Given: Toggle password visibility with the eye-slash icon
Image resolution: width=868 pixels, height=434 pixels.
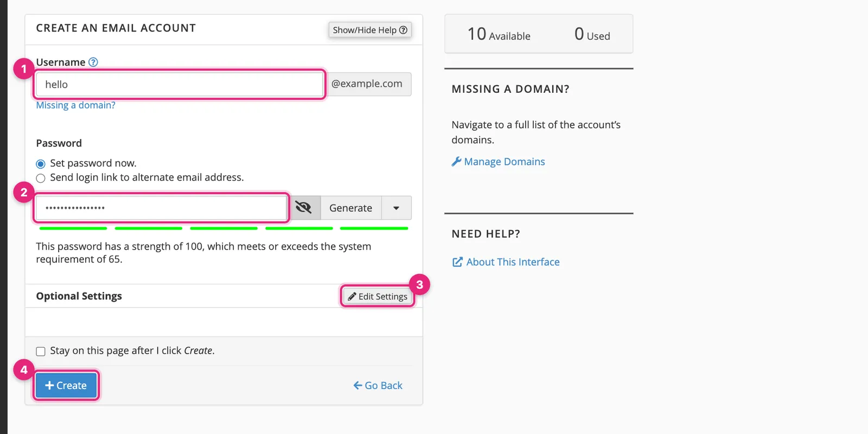Looking at the screenshot, I should click(x=303, y=208).
